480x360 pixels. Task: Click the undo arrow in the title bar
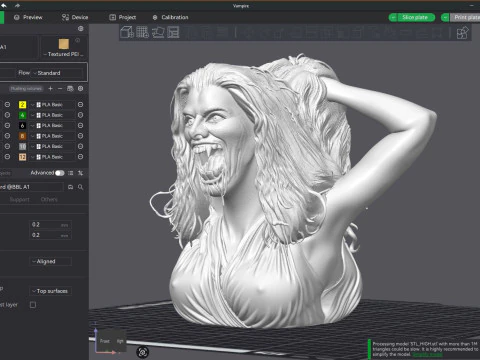[4, 6]
